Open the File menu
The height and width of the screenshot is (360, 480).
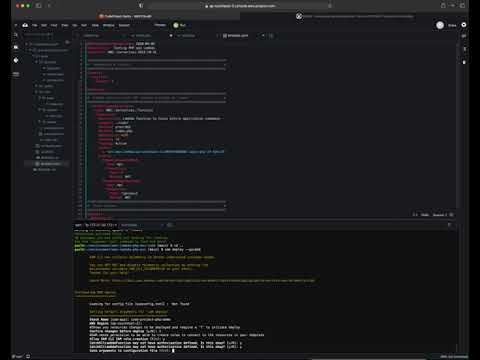(x=35, y=25)
